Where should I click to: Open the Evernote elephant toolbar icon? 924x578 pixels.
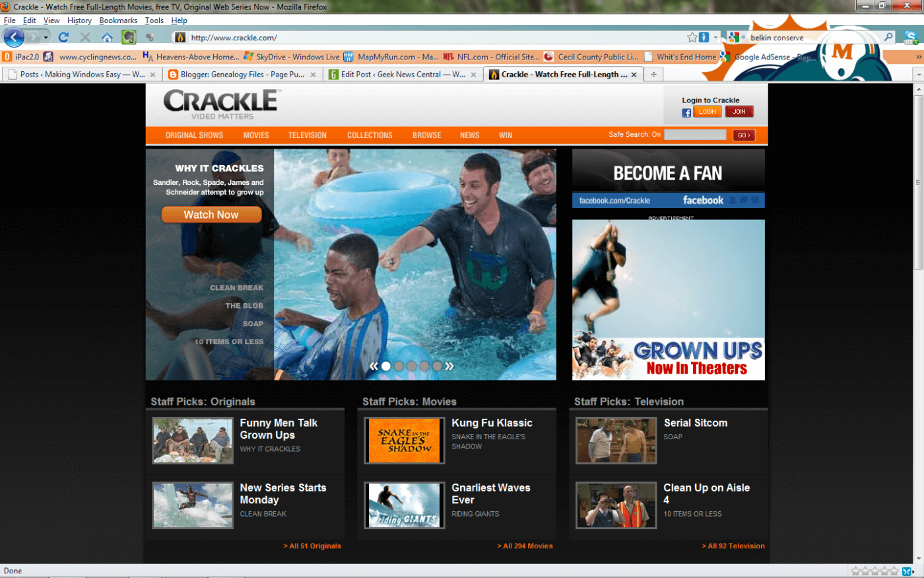(x=129, y=38)
